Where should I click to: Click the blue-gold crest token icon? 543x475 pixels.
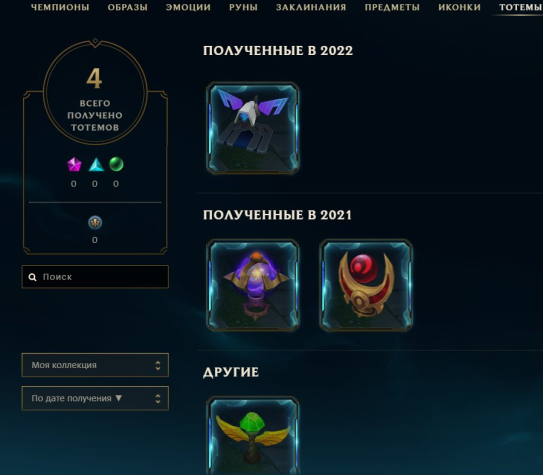coord(95,223)
